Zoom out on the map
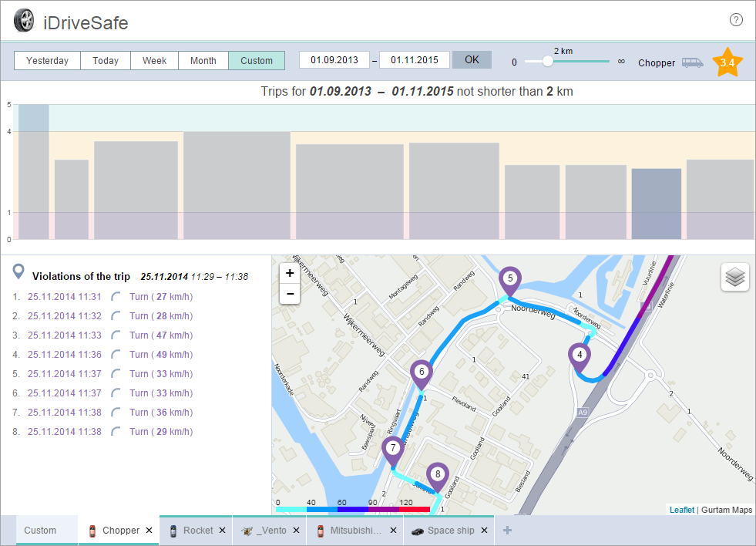Image resolution: width=756 pixels, height=546 pixels. (289, 294)
